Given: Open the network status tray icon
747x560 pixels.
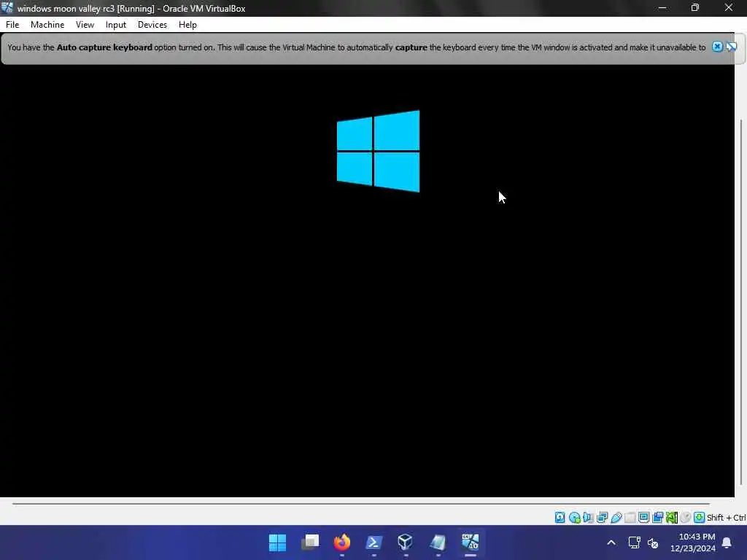Looking at the screenshot, I should [x=634, y=542].
